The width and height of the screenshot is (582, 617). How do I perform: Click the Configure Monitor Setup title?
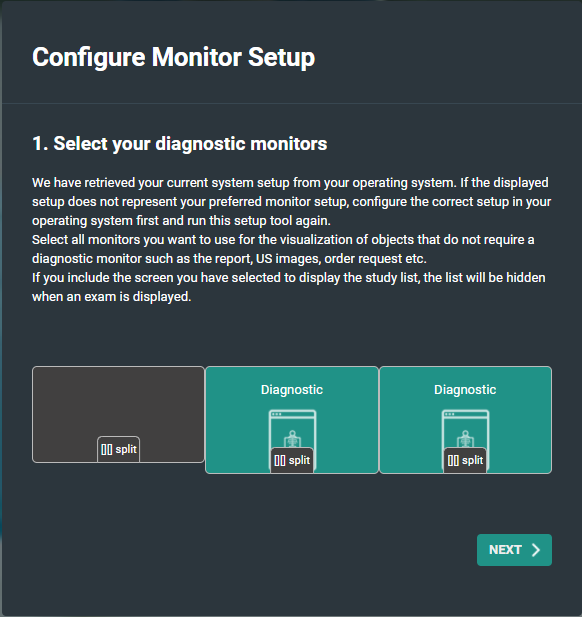tap(174, 57)
